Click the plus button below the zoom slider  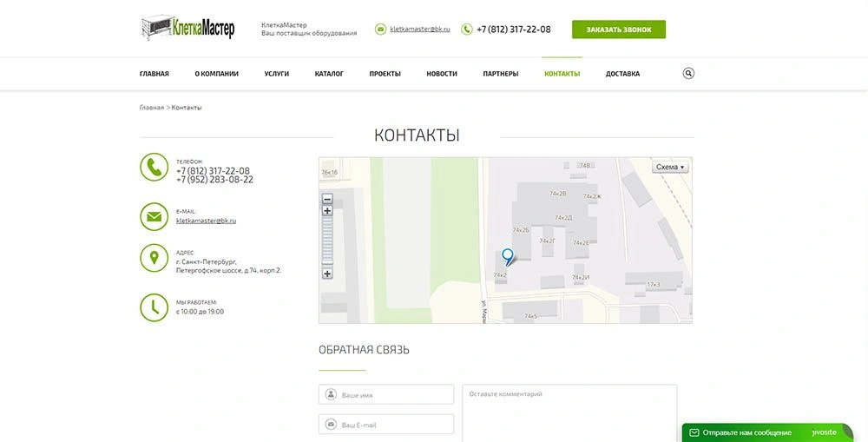click(327, 274)
